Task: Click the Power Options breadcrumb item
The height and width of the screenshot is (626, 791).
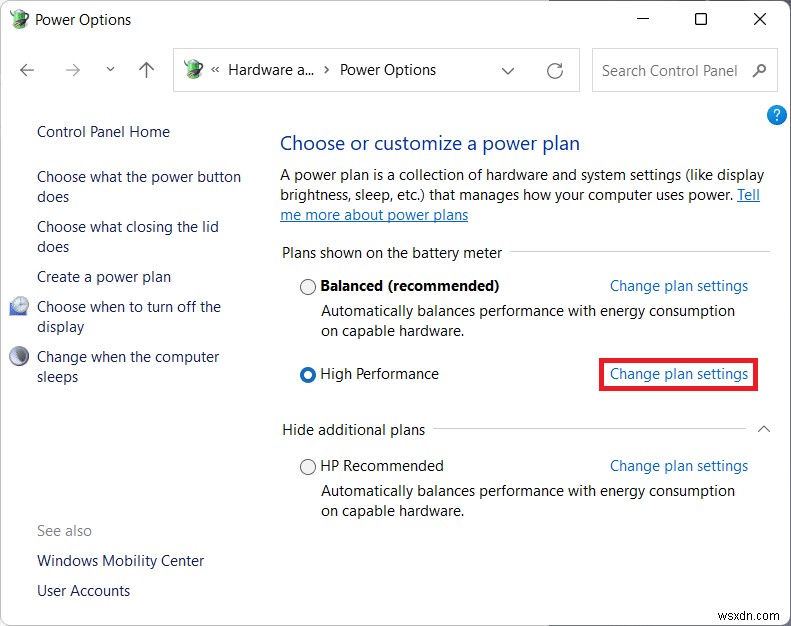Action: click(x=388, y=70)
